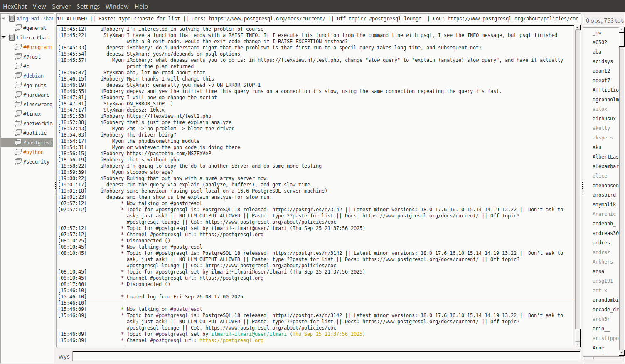Open the postgresql.org link in last line
This screenshot has width=625, height=364.
coord(231,340)
